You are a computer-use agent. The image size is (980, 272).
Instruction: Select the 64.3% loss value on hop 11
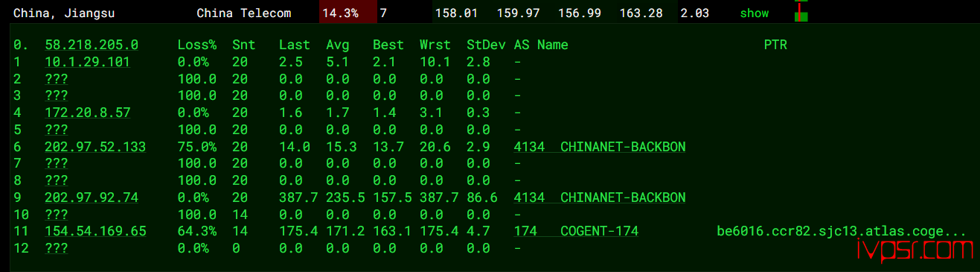pyautogui.click(x=197, y=231)
